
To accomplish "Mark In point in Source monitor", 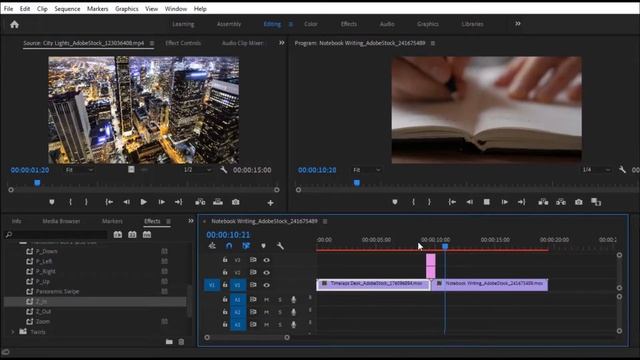I will coord(71,202).
